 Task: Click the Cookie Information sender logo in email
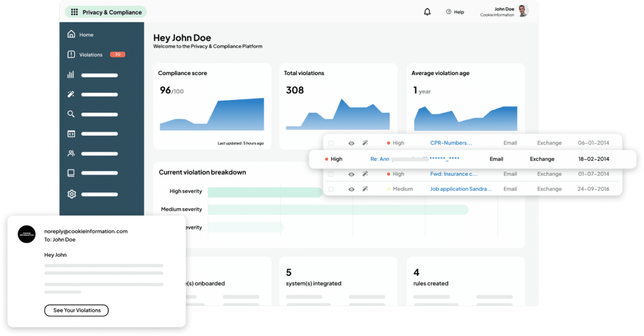click(x=27, y=234)
